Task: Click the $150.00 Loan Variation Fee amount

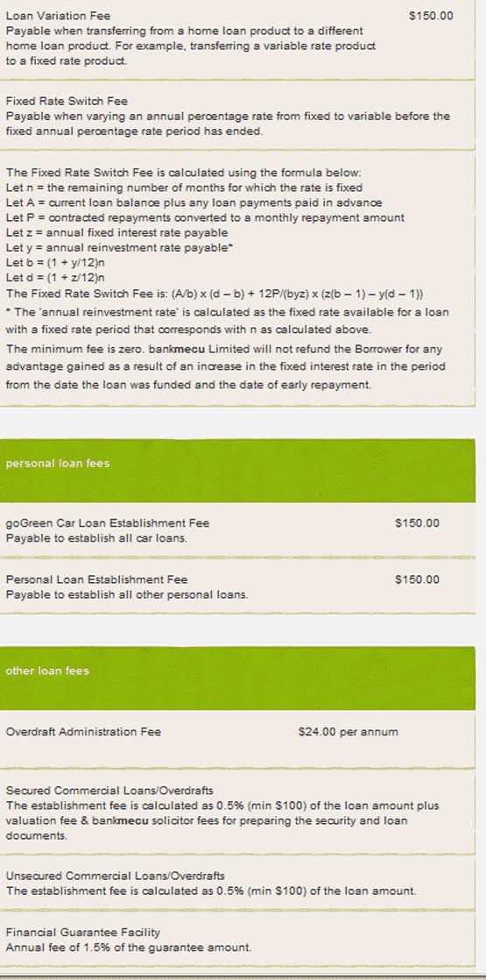Action: [x=431, y=16]
